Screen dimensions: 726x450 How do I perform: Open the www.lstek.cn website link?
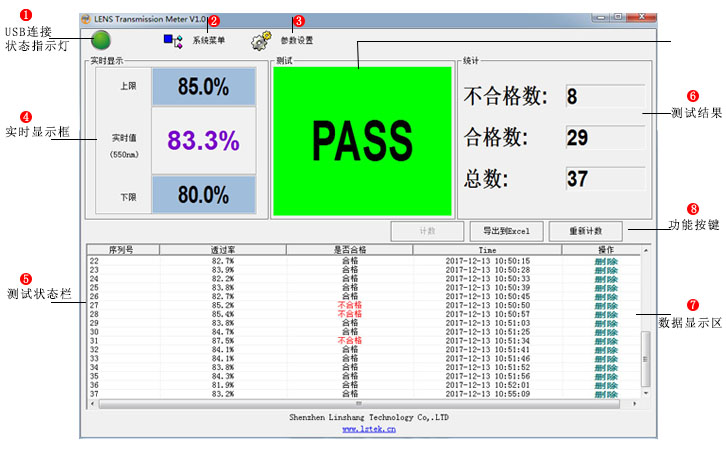(369, 429)
